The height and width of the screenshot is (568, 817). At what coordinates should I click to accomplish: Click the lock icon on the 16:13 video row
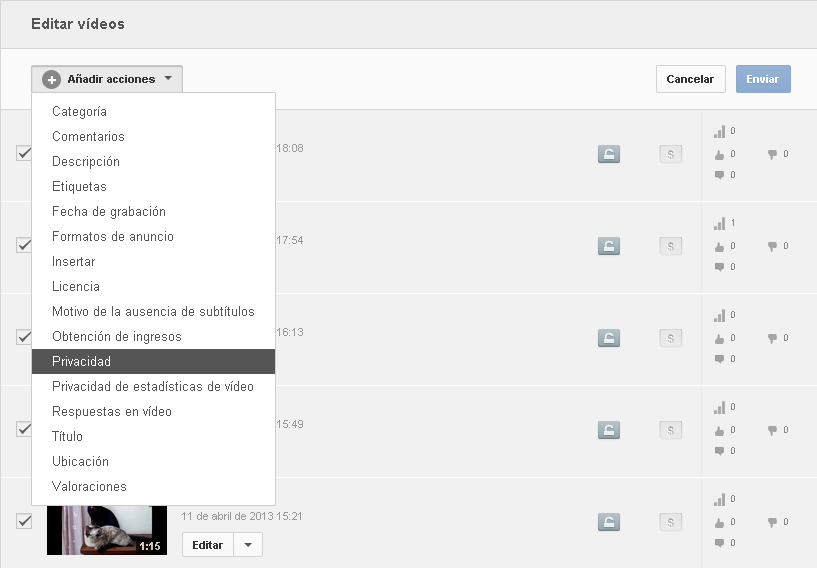pyautogui.click(x=609, y=338)
